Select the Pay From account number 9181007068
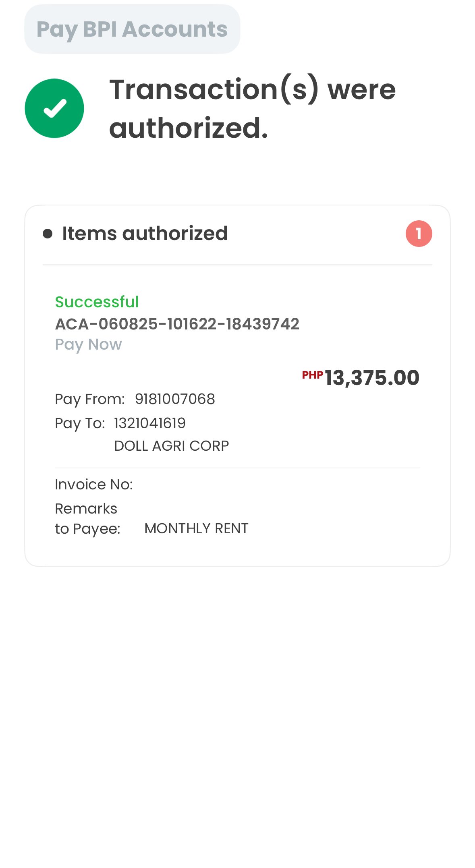This screenshot has height=868, width=475. click(175, 399)
